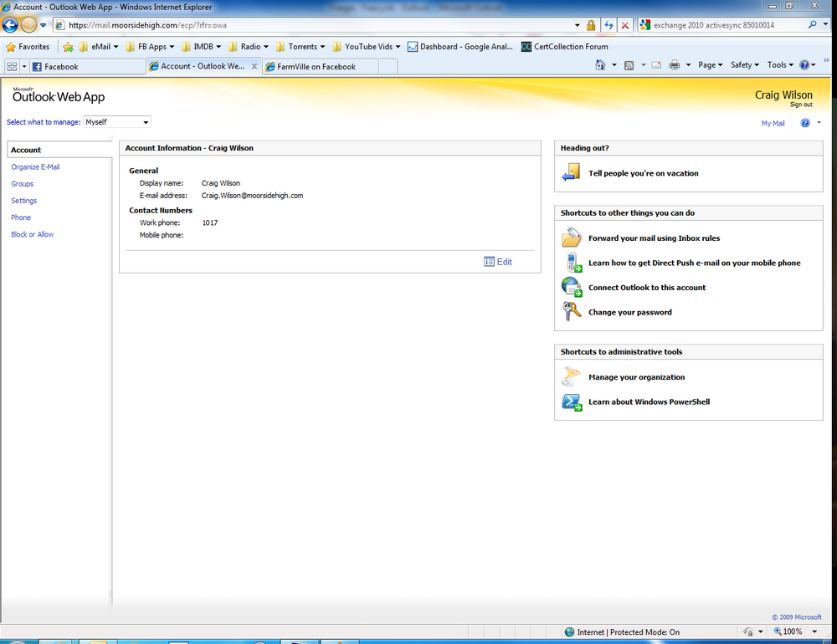The image size is (837, 644).
Task: Click the browser Back arrow button
Action: (x=9, y=24)
